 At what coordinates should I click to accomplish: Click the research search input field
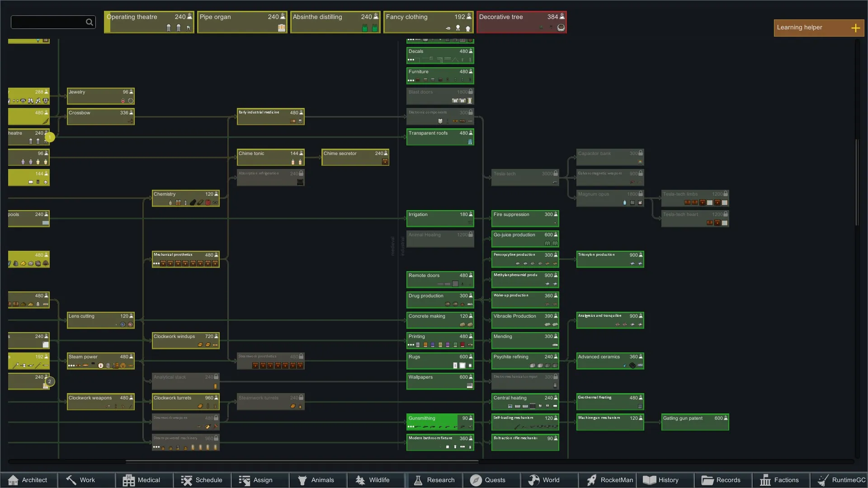(x=47, y=22)
